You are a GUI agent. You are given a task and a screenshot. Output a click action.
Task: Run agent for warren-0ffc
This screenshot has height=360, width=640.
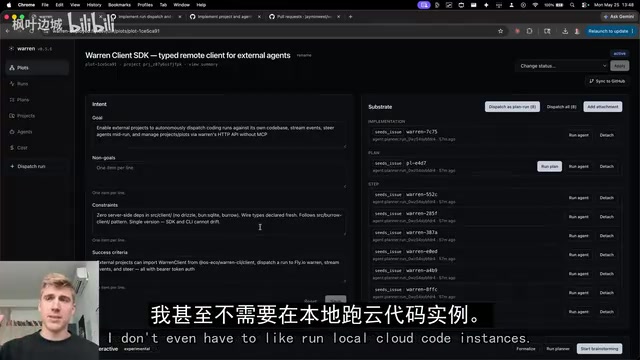click(x=578, y=293)
